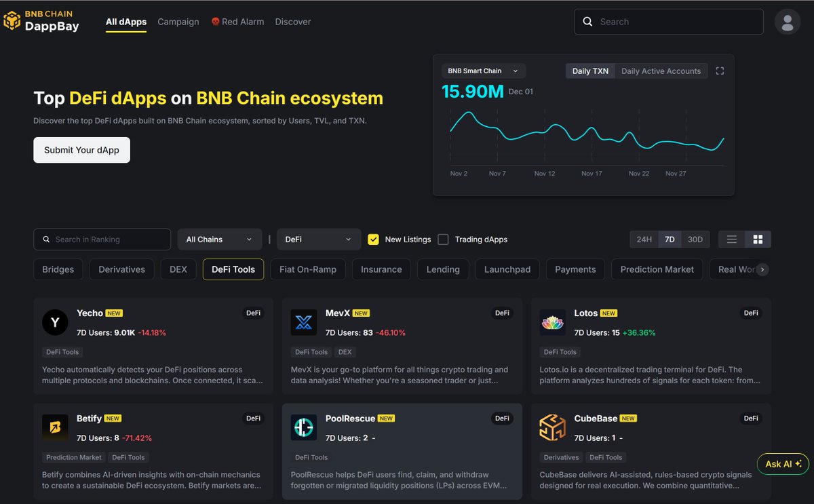The height and width of the screenshot is (504, 814).
Task: Open the Lotos lotus logo
Action: (553, 323)
